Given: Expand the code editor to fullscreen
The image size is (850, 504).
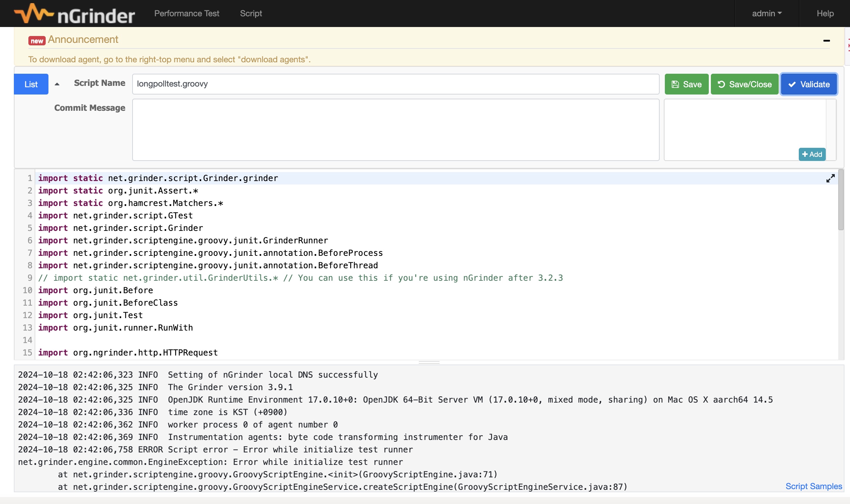Looking at the screenshot, I should (830, 178).
